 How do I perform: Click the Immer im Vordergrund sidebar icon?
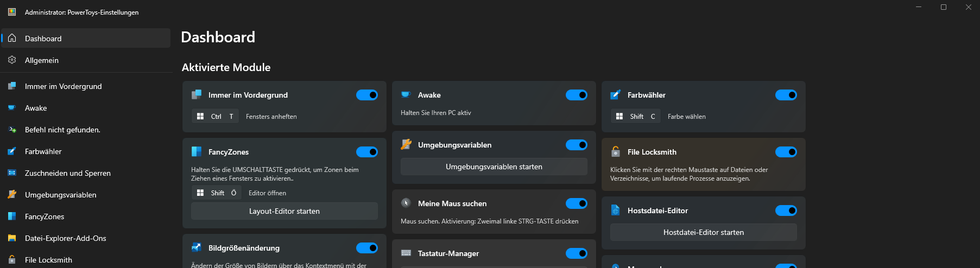[12, 86]
